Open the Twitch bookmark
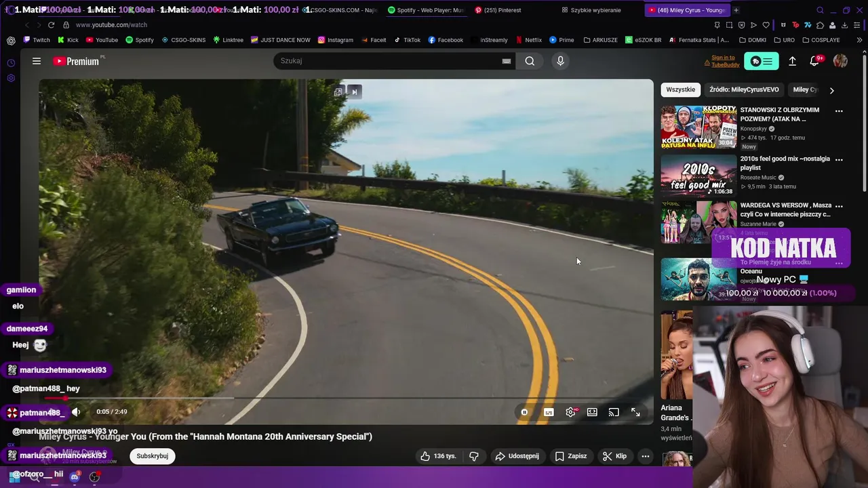Screen dimensions: 868x488 [x=37, y=40]
